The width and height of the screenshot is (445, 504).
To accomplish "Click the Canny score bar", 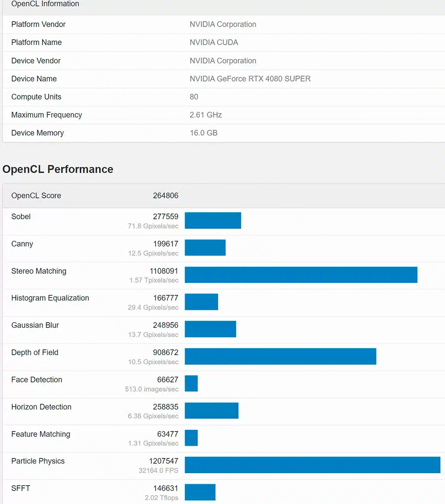I will (205, 247).
